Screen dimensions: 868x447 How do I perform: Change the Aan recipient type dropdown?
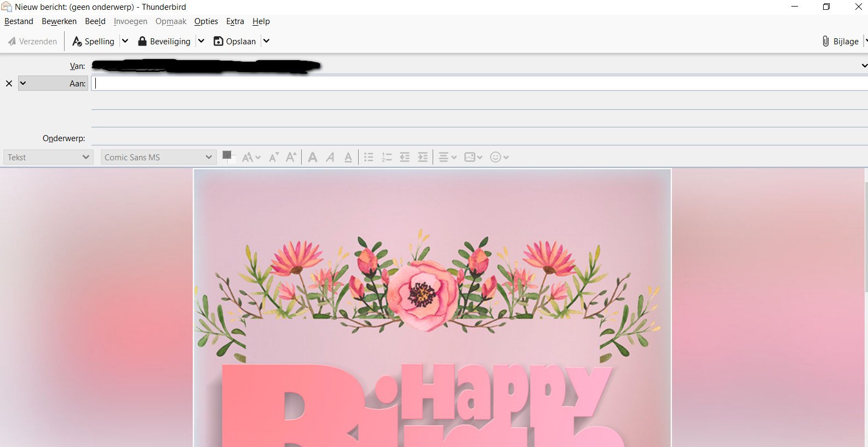click(x=53, y=83)
